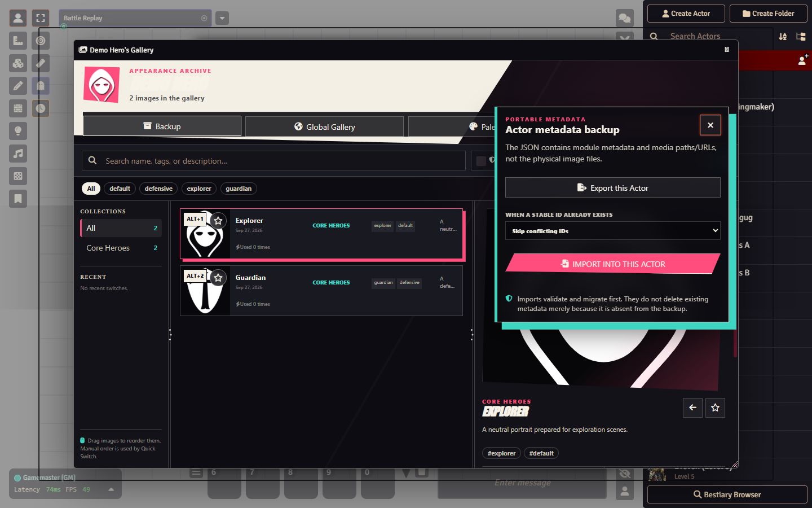This screenshot has height=508, width=812.
Task: Click the sort actors alphabetically icon
Action: (x=783, y=36)
